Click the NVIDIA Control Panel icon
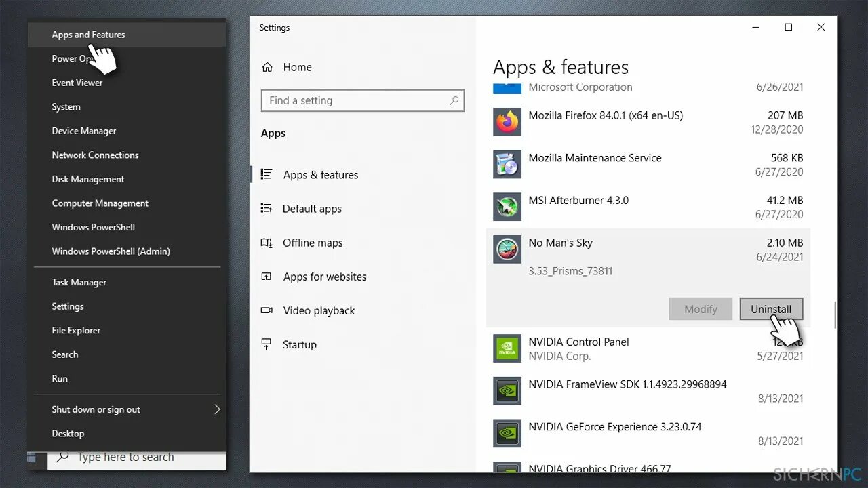This screenshot has width=868, height=488. pyautogui.click(x=507, y=348)
